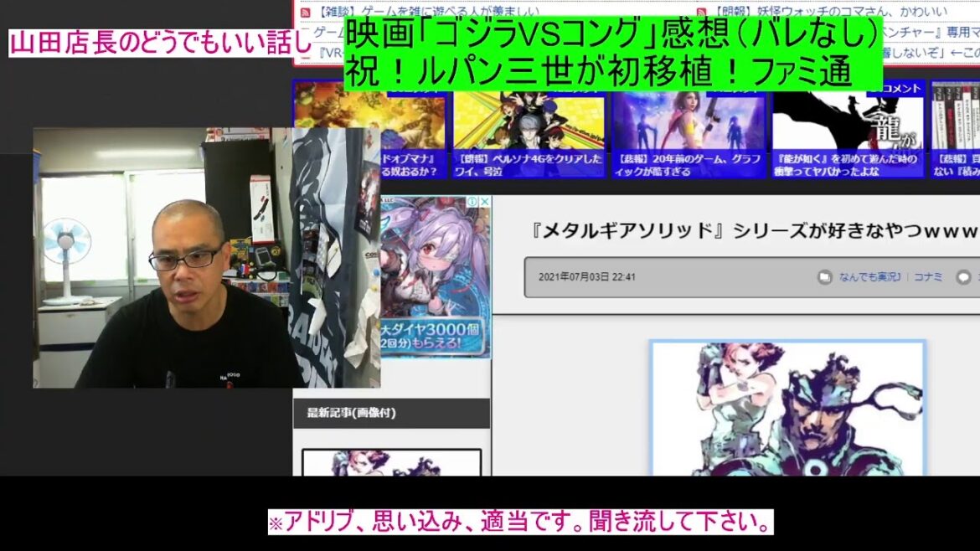Click the comment bubble icon in article bar

click(964, 277)
